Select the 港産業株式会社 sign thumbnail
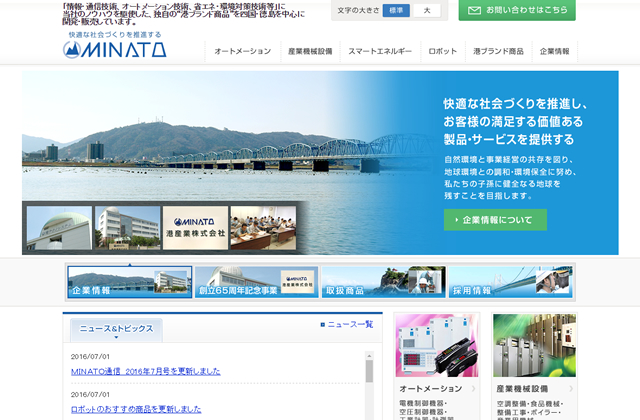 pos(196,228)
